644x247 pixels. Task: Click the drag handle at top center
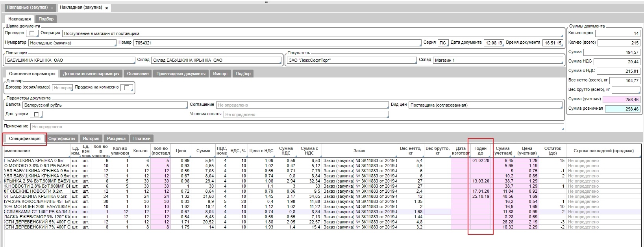pos(266,2)
